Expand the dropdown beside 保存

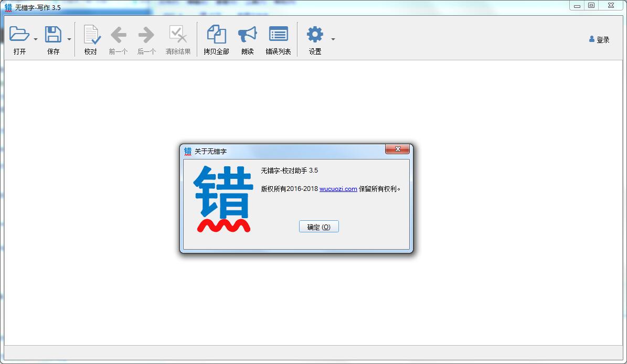tap(69, 39)
